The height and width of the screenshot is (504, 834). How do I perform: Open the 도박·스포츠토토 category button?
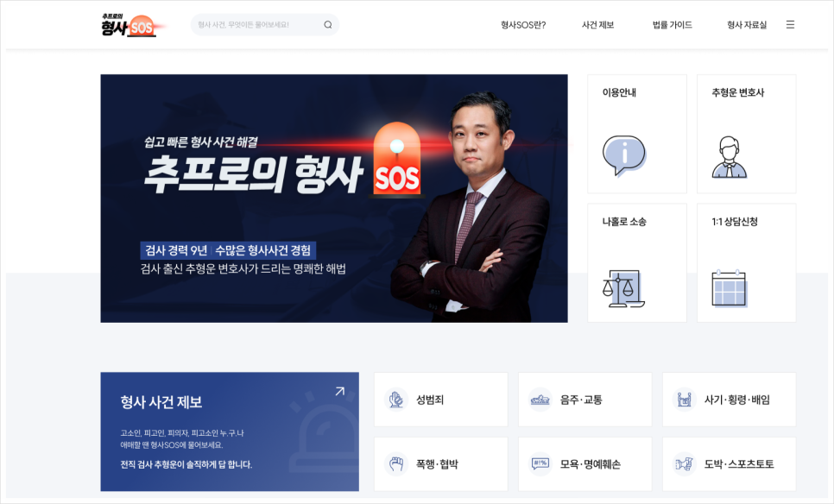click(729, 464)
